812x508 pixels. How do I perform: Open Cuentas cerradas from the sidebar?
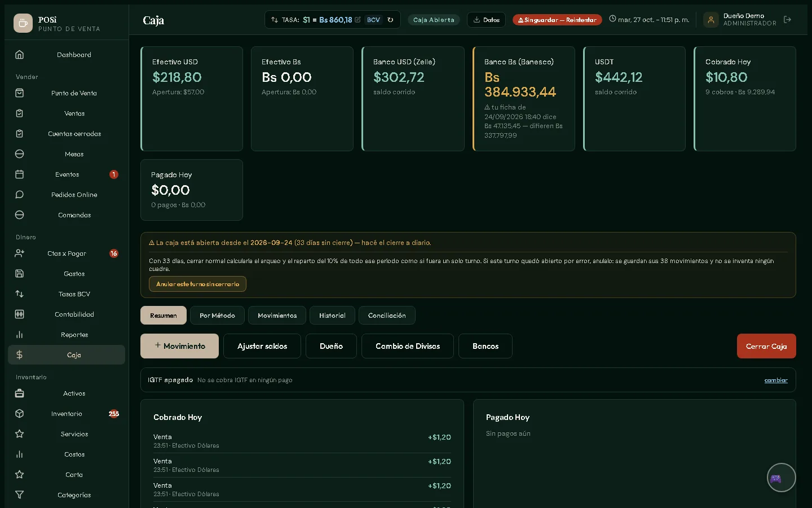pyautogui.click(x=67, y=134)
